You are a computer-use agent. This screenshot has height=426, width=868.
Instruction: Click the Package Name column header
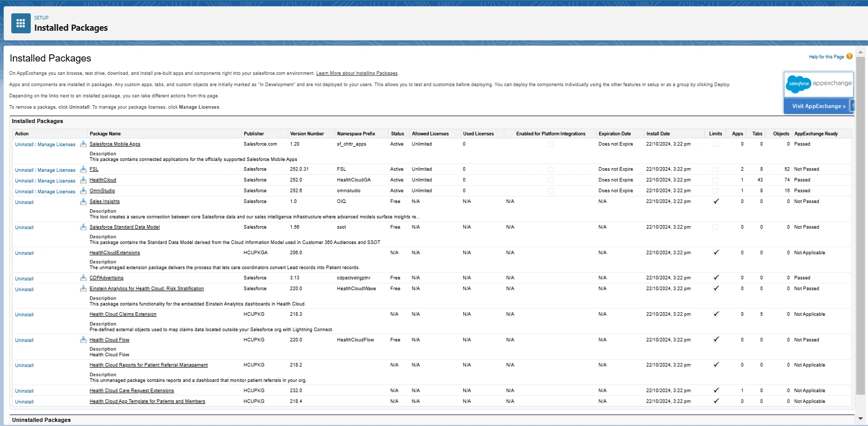click(105, 134)
